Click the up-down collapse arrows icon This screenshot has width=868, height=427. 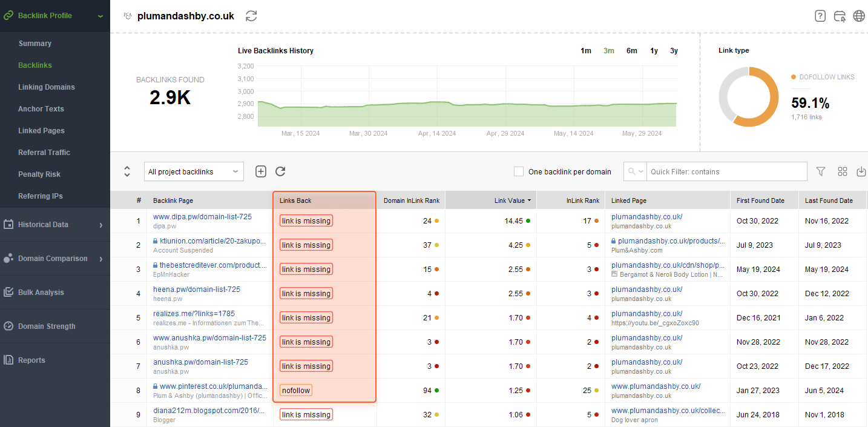coord(127,171)
